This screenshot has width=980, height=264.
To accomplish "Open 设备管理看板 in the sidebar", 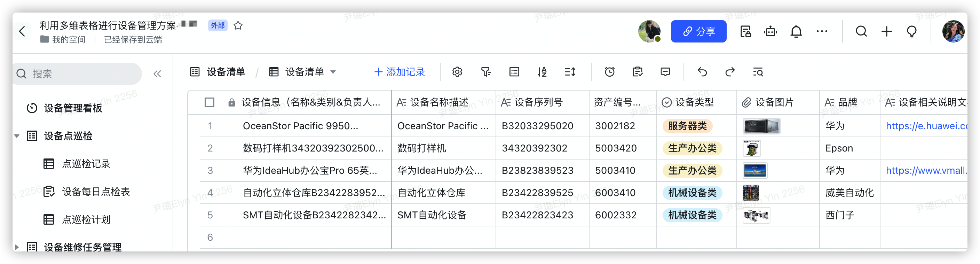I will click(x=73, y=108).
